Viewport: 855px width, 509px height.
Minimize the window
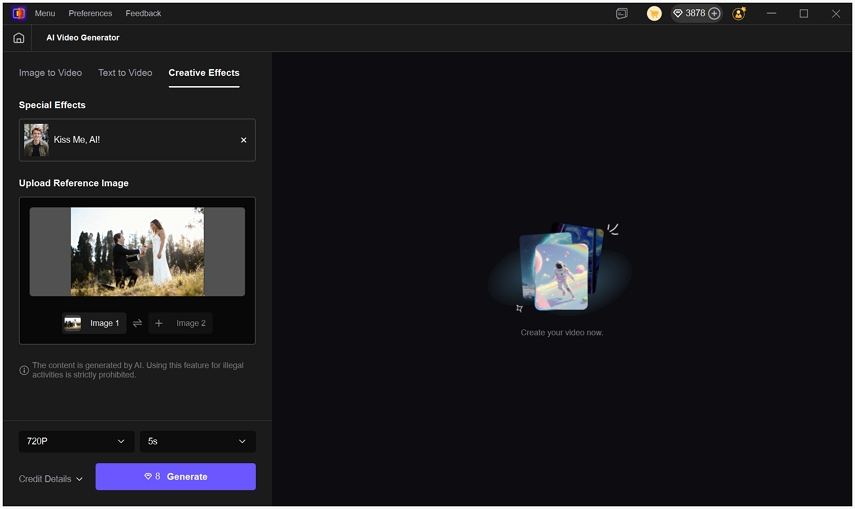click(x=771, y=14)
